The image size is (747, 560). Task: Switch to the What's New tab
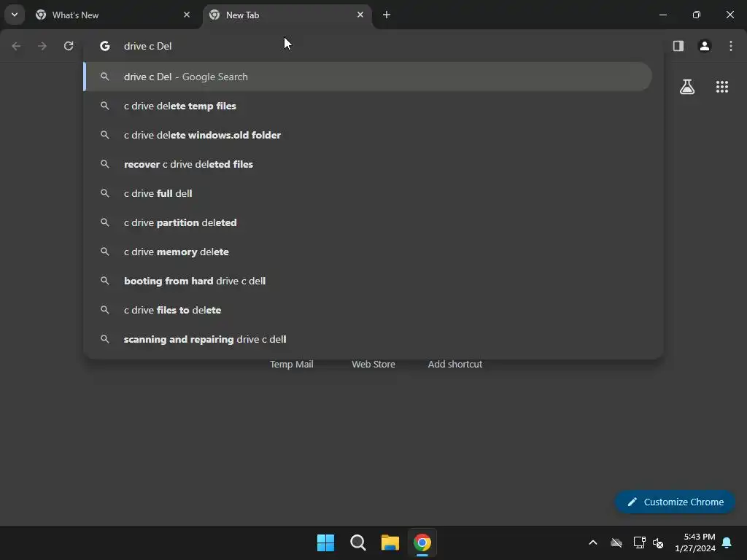[x=113, y=15]
